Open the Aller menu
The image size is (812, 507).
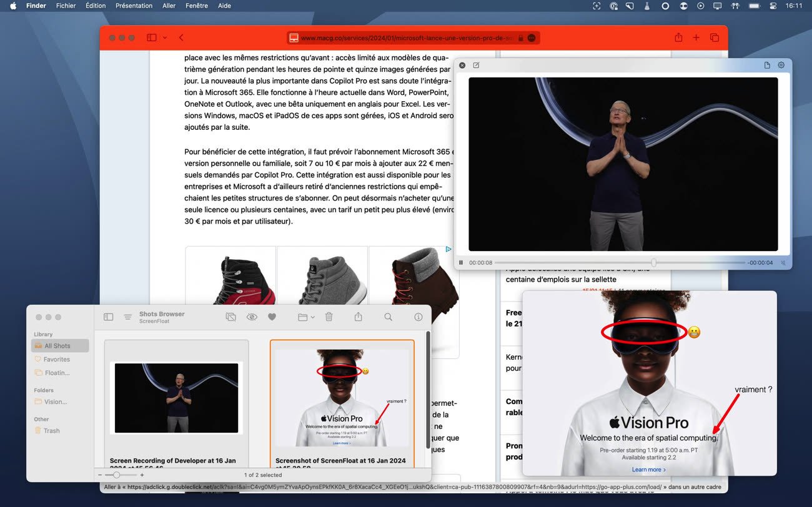tap(169, 6)
